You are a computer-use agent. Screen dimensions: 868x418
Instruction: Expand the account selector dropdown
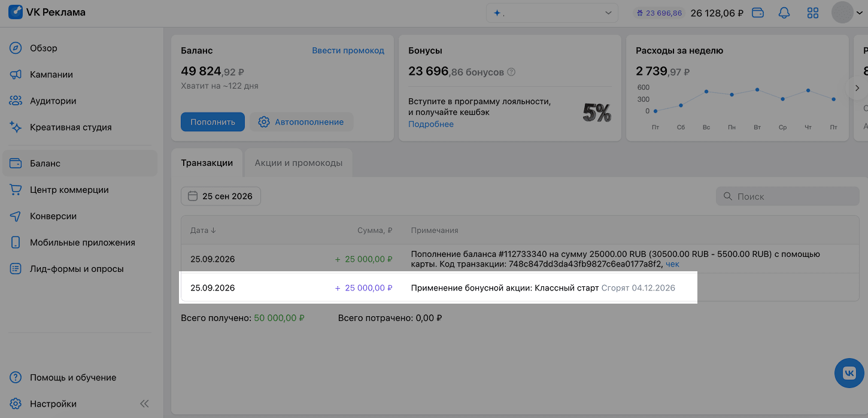[x=552, y=13]
